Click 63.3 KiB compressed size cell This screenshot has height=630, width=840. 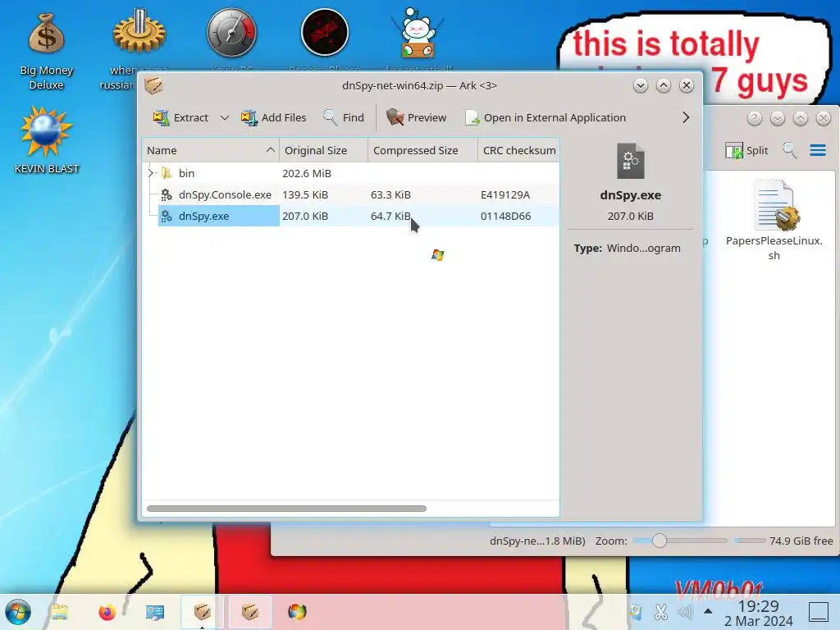(x=390, y=194)
